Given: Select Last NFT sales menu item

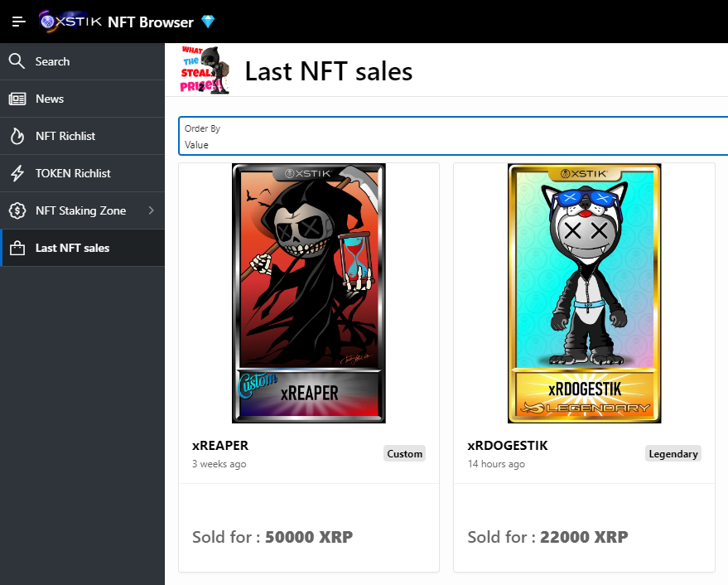Looking at the screenshot, I should tap(82, 248).
